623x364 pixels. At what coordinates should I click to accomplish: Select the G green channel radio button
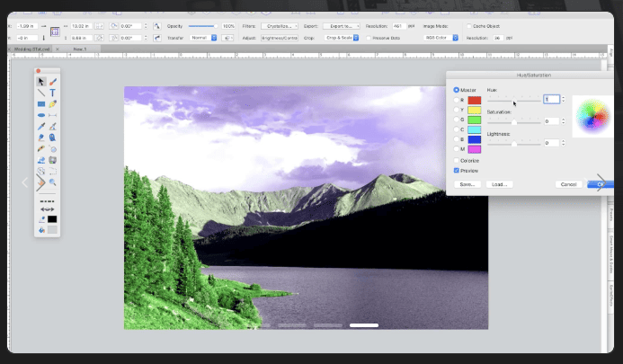[x=456, y=120]
